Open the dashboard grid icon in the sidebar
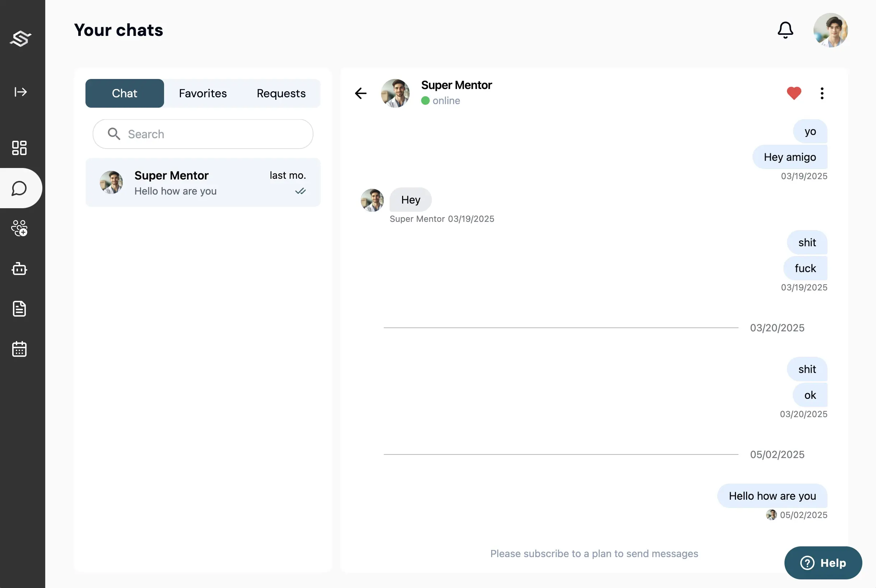Viewport: 876px width, 588px height. [19, 148]
